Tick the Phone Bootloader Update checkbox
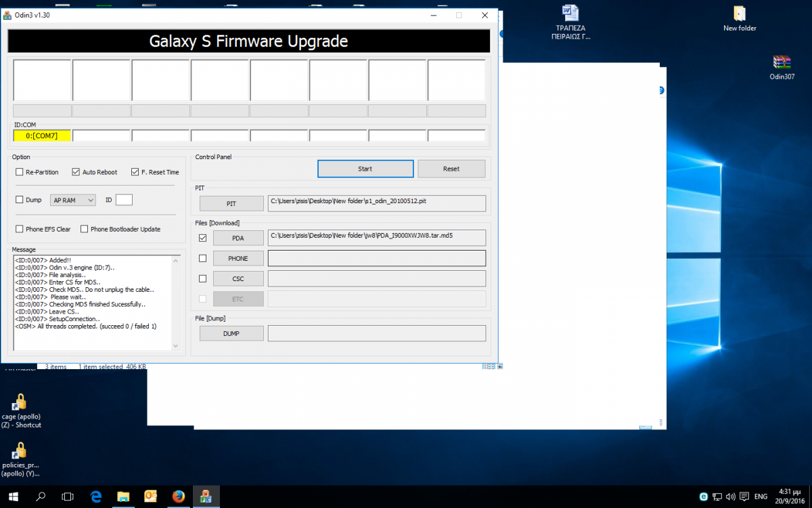The height and width of the screenshot is (508, 812). 85,229
